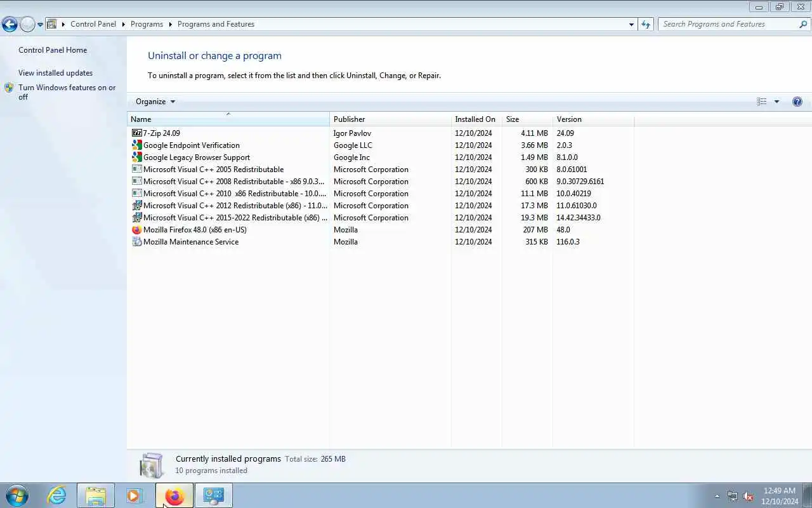Viewport: 812px width, 508px height.
Task: Open the view options dropdown arrow
Action: point(776,102)
